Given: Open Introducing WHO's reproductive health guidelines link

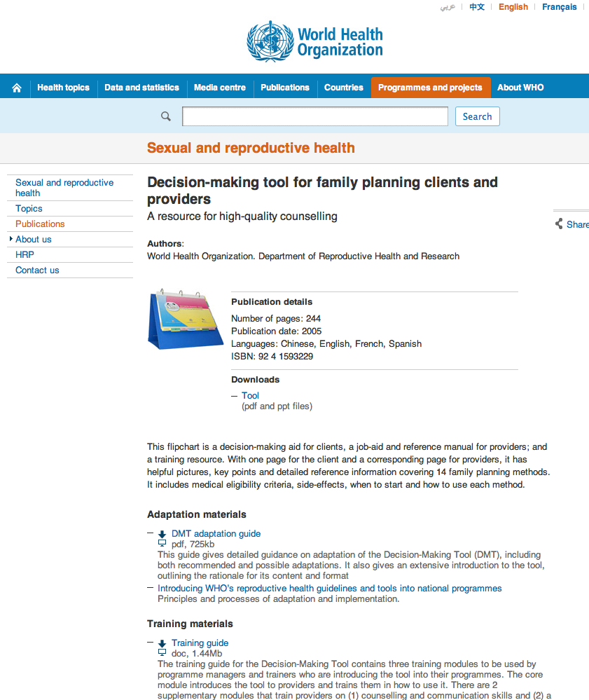Looking at the screenshot, I should 329,589.
